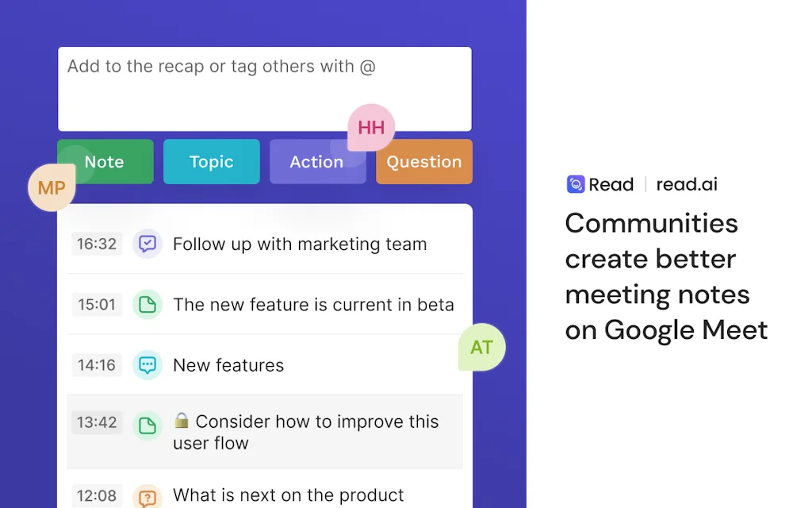The height and width of the screenshot is (508, 812).
Task: Click the Question tag button
Action: pyautogui.click(x=423, y=161)
